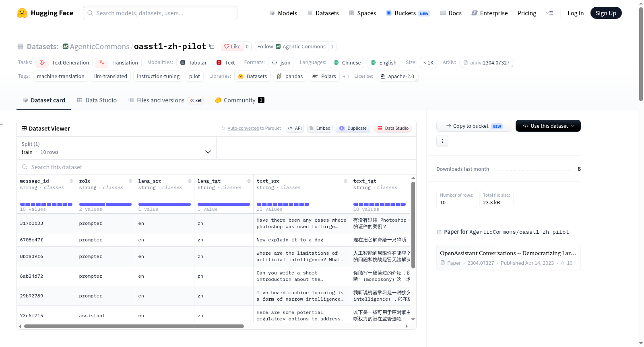Open the Auto-converted to Parquet link
644x347 pixels.
(x=254, y=129)
